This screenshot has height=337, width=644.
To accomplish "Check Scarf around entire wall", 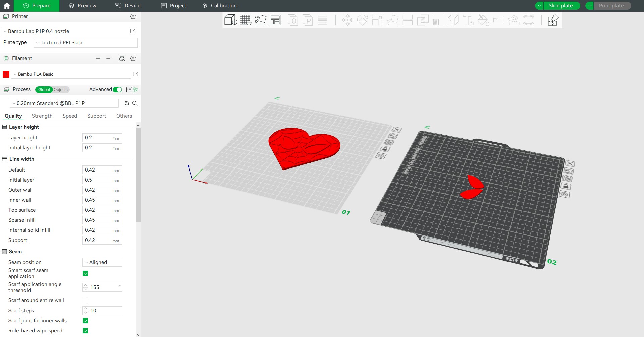I will tap(85, 300).
